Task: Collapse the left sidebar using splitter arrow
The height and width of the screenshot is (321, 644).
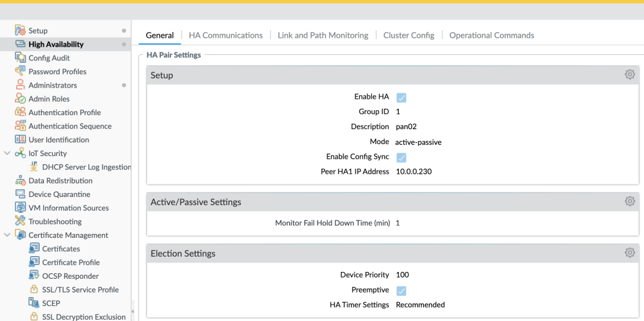Action: click(132, 312)
